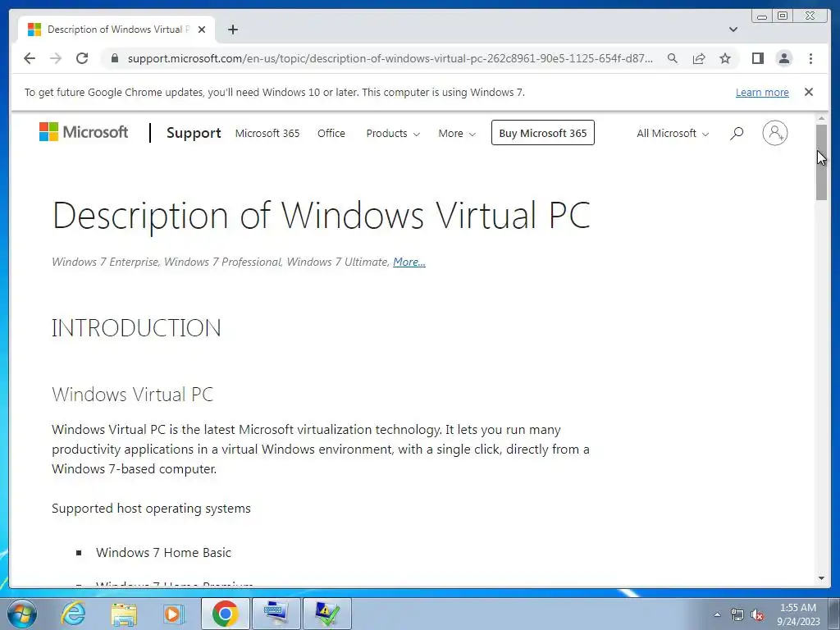Open the tab search chevron
This screenshot has height=630, width=840.
[733, 30]
